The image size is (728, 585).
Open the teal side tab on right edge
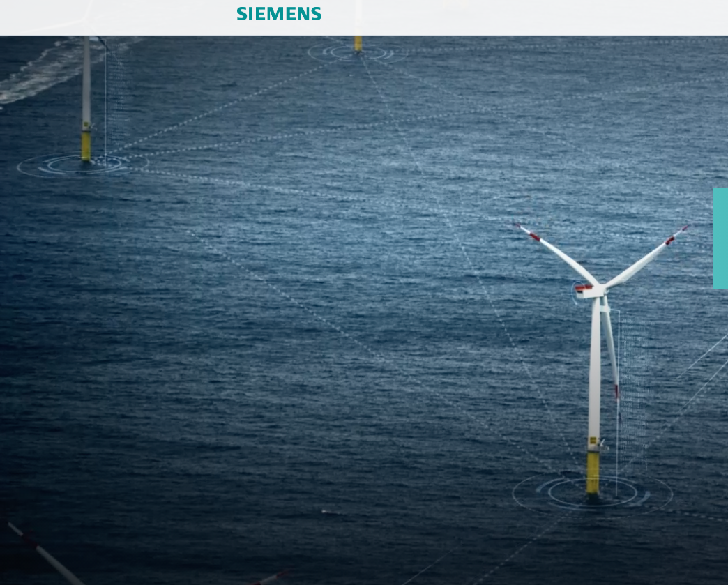click(720, 238)
